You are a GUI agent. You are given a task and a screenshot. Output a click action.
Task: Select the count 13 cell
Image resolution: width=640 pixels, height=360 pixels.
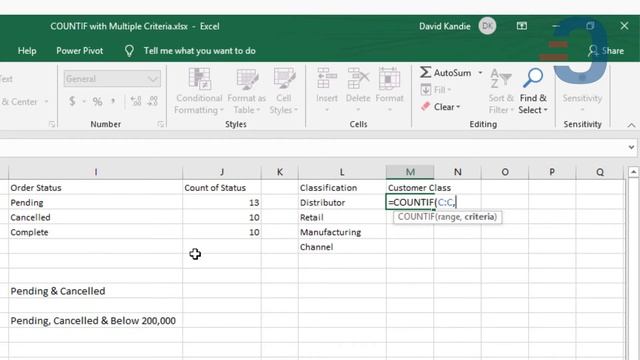pyautogui.click(x=222, y=202)
